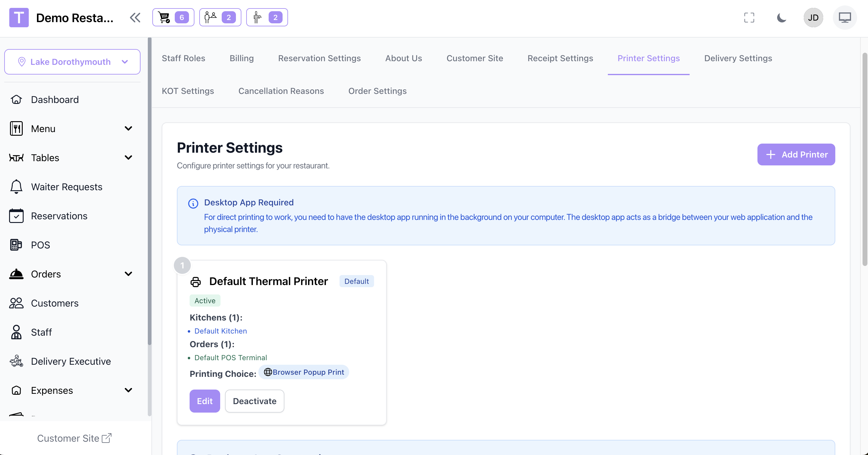Expand the Menu section in the sidebar
Image resolution: width=868 pixels, height=455 pixels.
128,128
